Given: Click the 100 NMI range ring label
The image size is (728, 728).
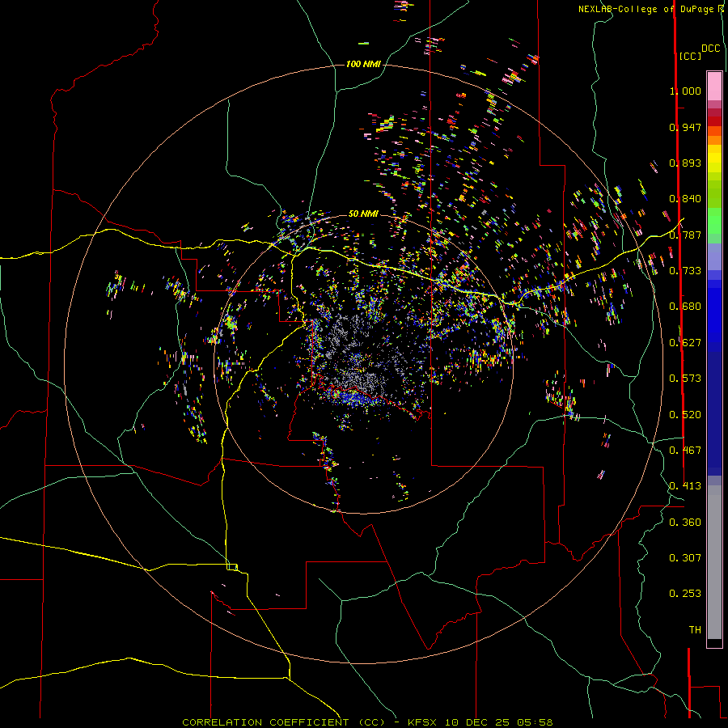Looking at the screenshot, I should click(x=363, y=64).
